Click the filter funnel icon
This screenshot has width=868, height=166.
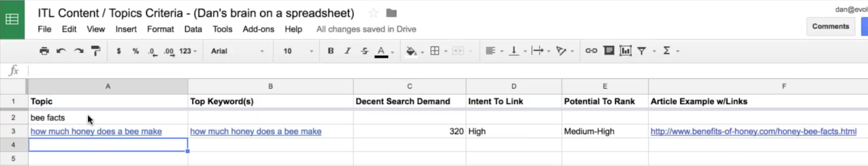(x=642, y=51)
